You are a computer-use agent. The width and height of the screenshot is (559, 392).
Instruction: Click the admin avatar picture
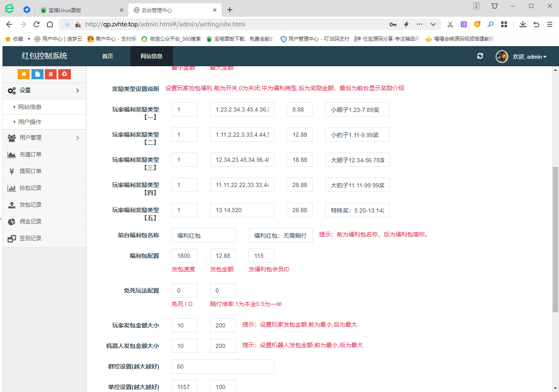click(x=502, y=57)
